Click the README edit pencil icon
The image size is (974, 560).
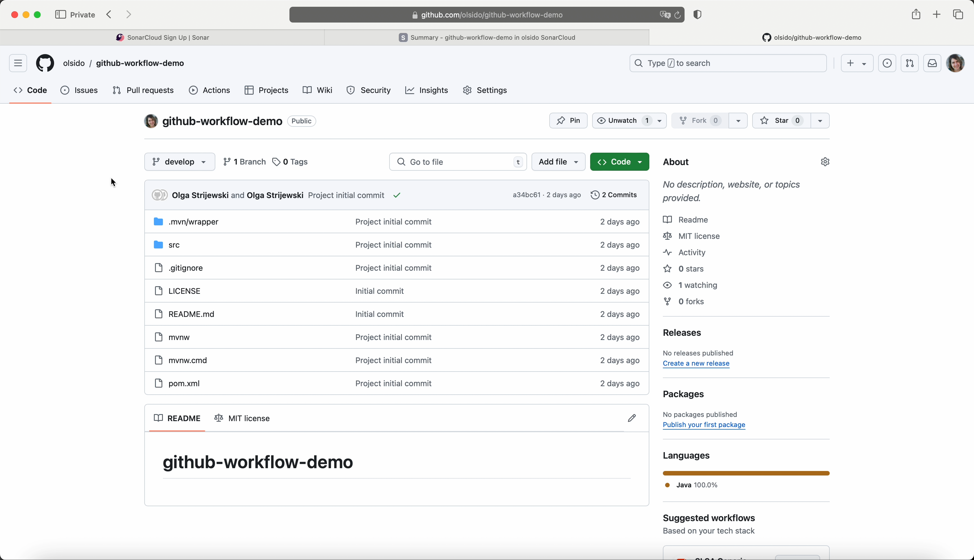click(632, 418)
